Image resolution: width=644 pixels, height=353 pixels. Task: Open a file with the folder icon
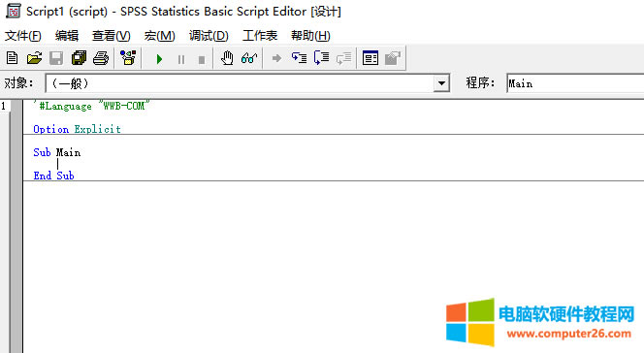click(35, 58)
